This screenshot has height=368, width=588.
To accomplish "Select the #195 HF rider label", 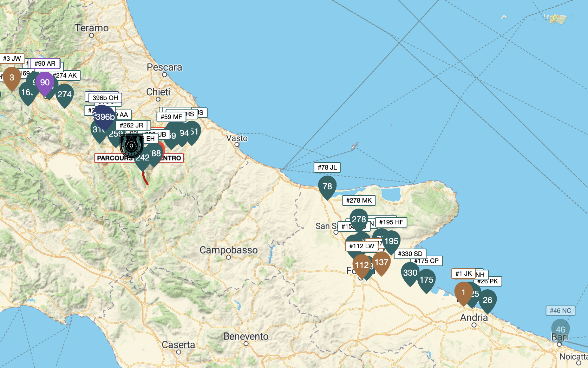I will [391, 222].
